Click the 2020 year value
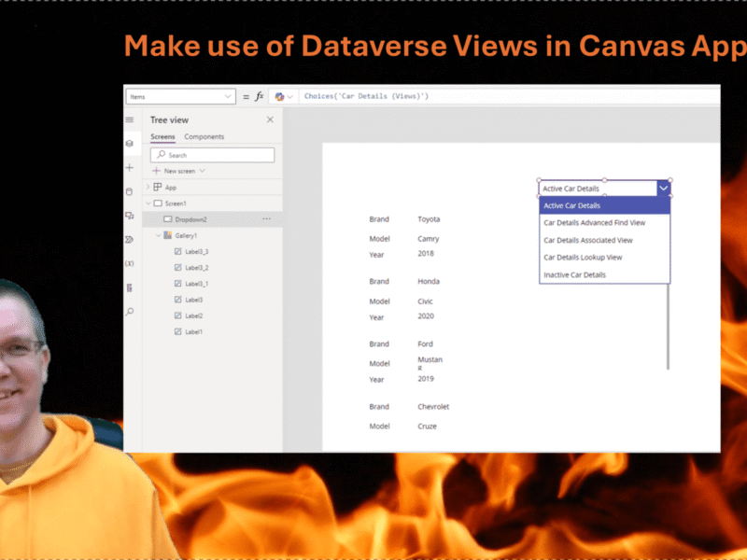This screenshot has height=560, width=747. click(x=426, y=316)
